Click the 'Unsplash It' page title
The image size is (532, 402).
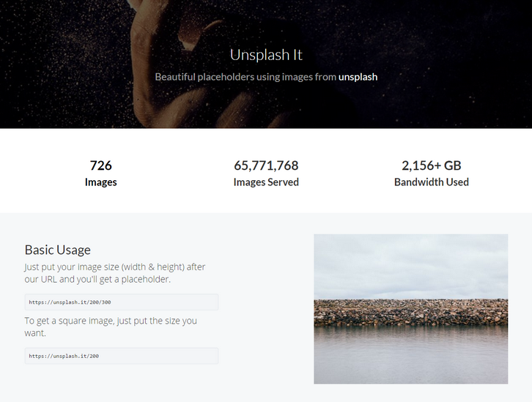(x=266, y=54)
